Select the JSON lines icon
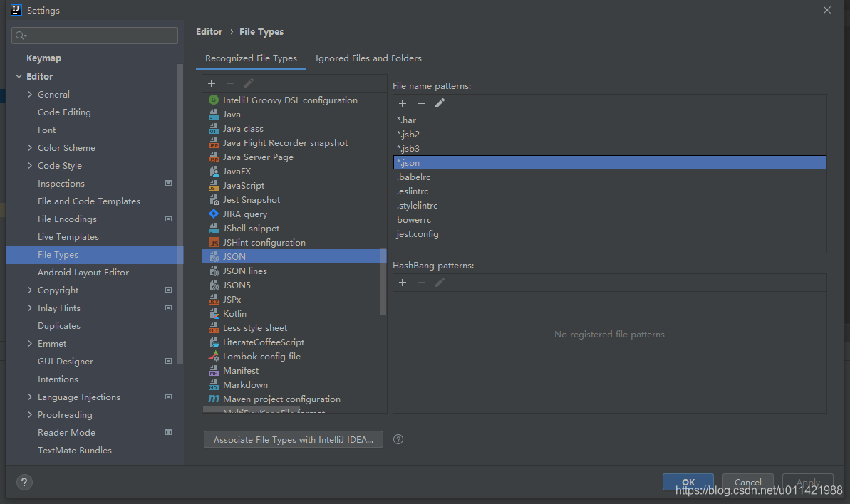Viewport: 850px width, 504px height. (214, 271)
